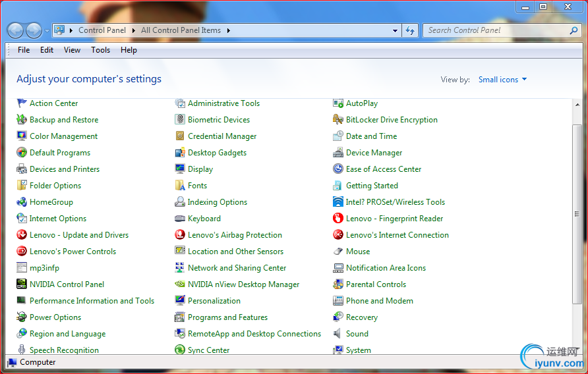Open the Power Options link
This screenshot has height=374, width=588.
point(55,317)
